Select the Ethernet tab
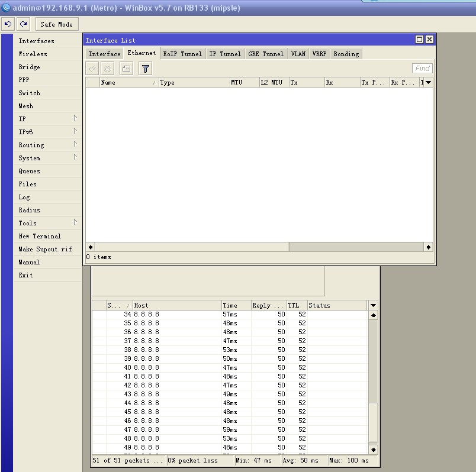Image resolution: width=476 pixels, height=472 pixels. pyautogui.click(x=141, y=53)
